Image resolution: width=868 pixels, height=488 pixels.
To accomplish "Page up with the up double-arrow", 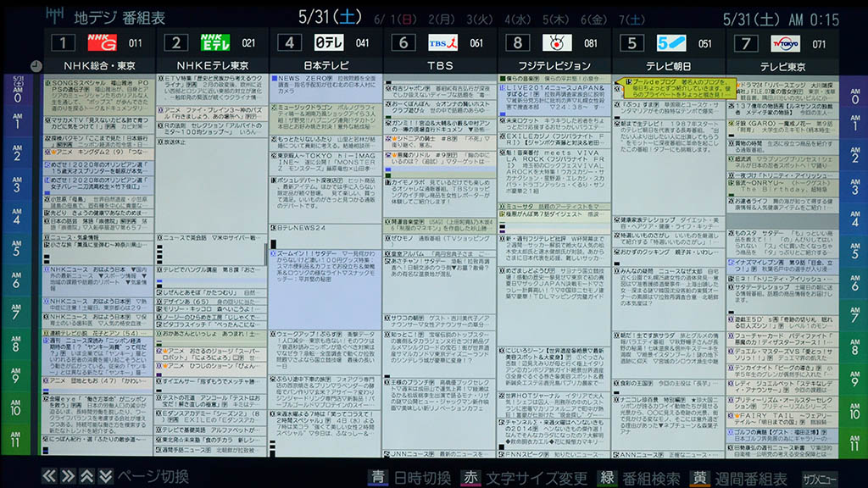I will click(x=86, y=477).
